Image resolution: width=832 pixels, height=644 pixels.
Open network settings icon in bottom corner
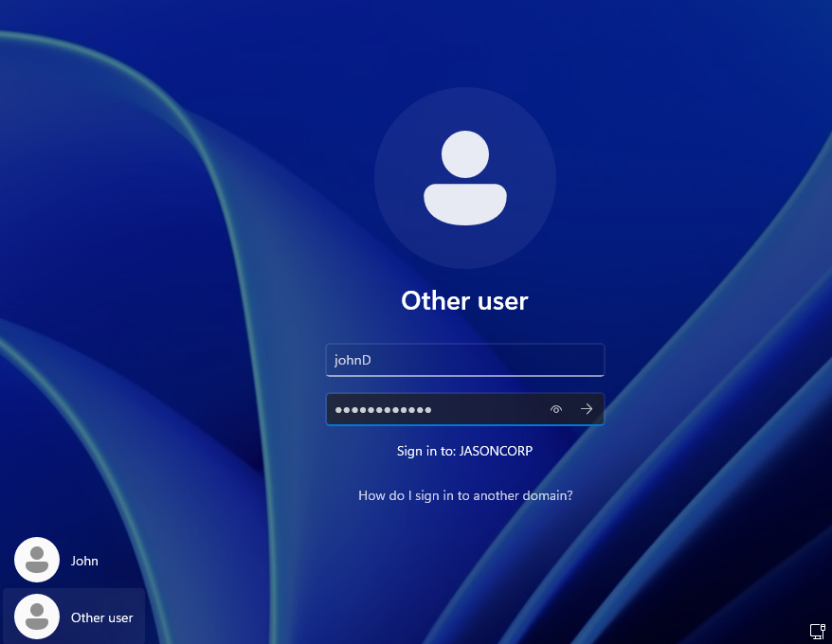click(817, 630)
